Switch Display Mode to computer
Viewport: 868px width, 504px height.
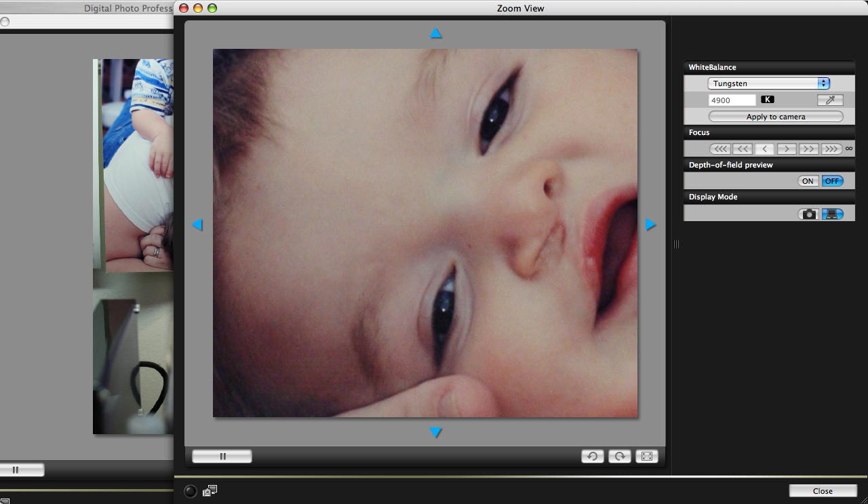point(832,214)
